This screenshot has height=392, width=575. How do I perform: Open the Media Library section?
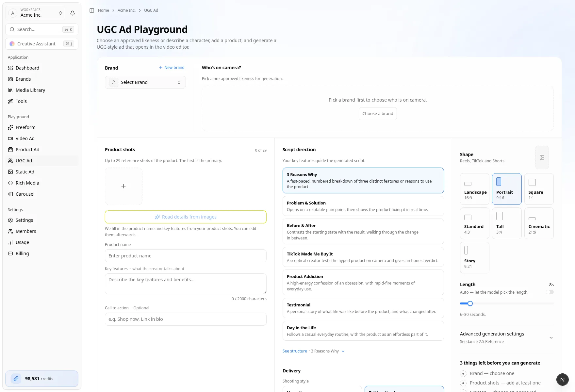[42, 90]
